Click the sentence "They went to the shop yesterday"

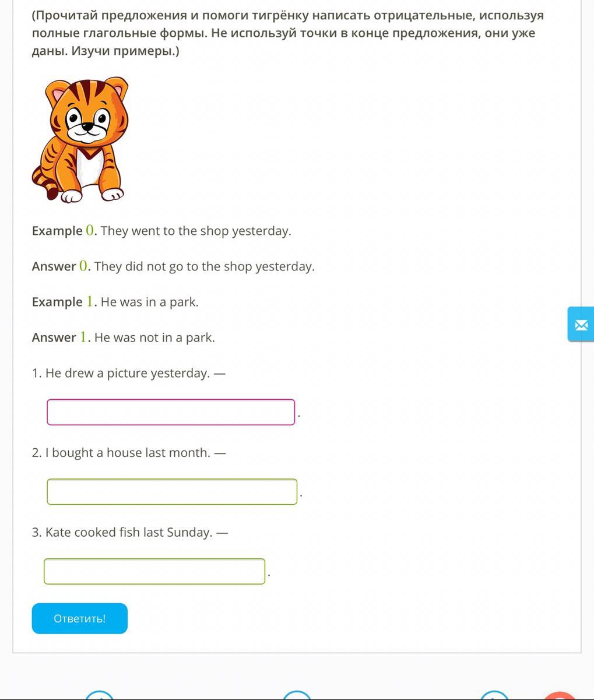[196, 231]
